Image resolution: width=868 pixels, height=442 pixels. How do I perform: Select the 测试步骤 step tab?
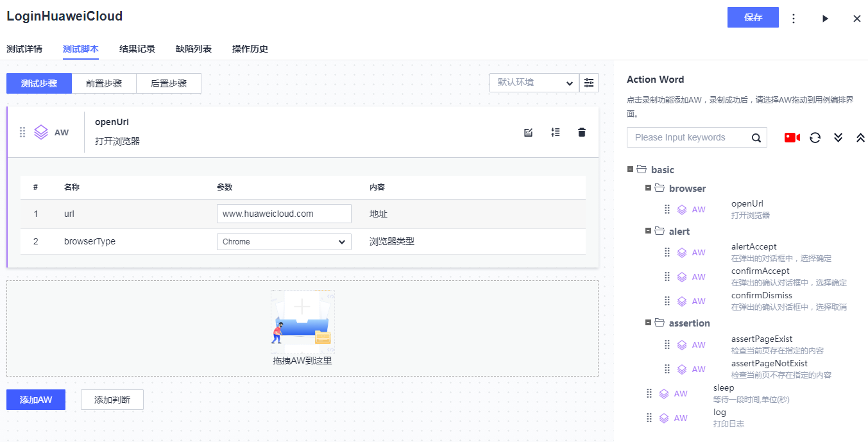39,83
